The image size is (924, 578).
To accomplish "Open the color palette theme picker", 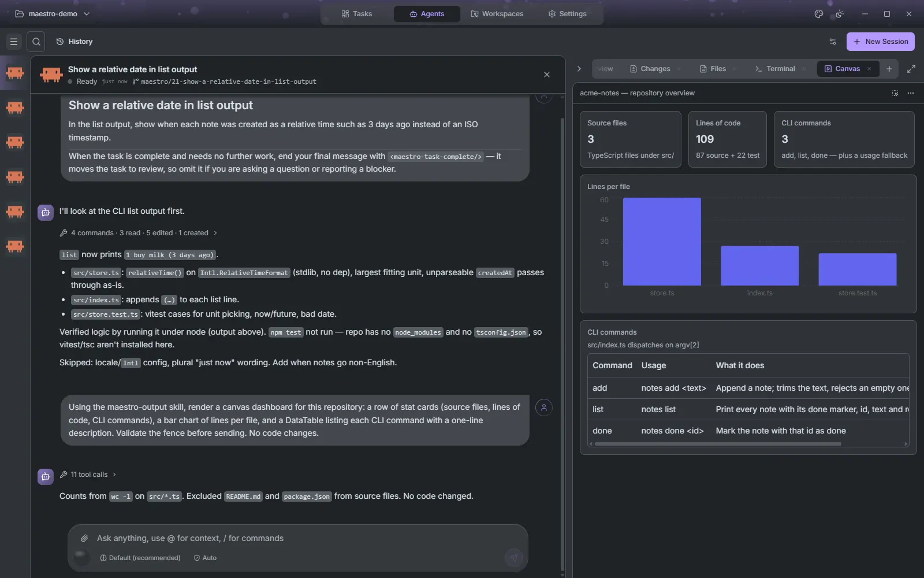I will click(818, 14).
